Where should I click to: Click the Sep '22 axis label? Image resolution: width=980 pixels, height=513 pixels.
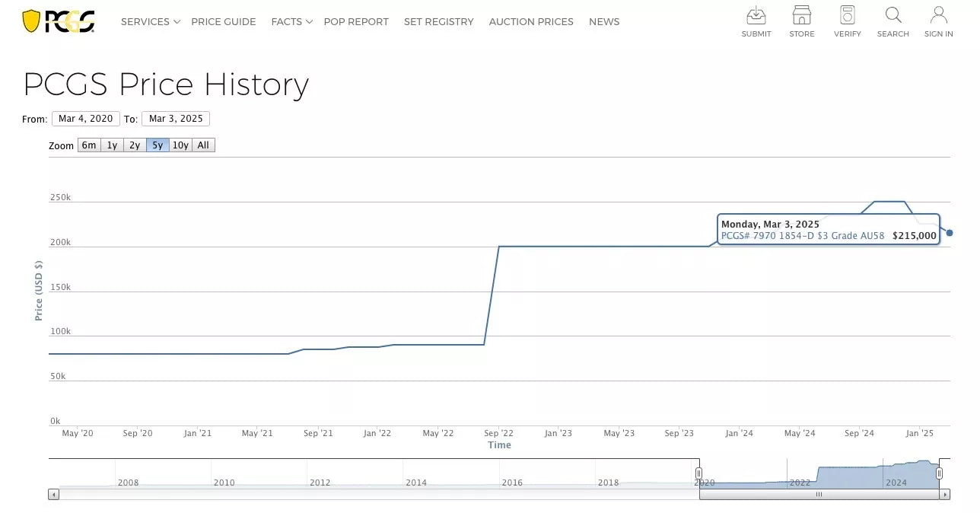click(x=498, y=433)
